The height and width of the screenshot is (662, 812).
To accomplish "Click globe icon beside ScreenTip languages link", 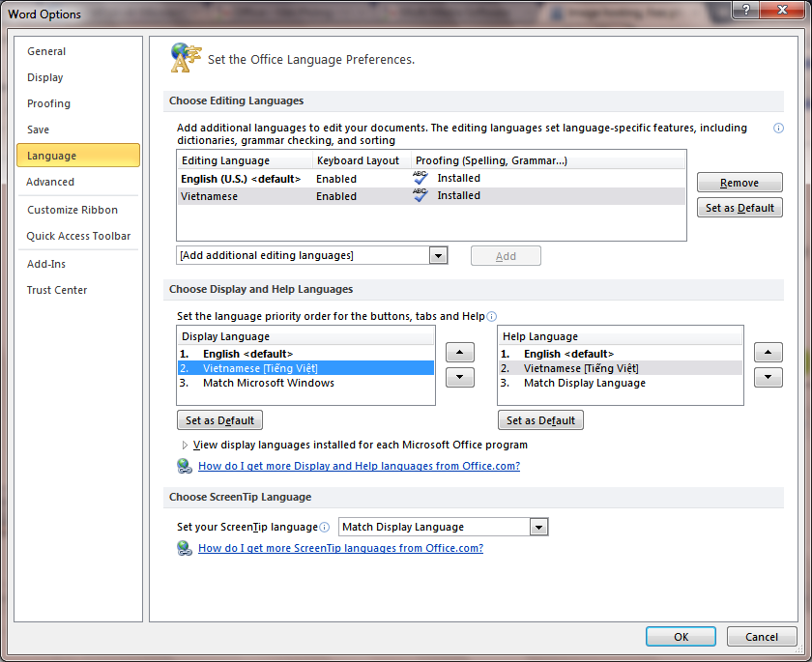I will coord(185,548).
